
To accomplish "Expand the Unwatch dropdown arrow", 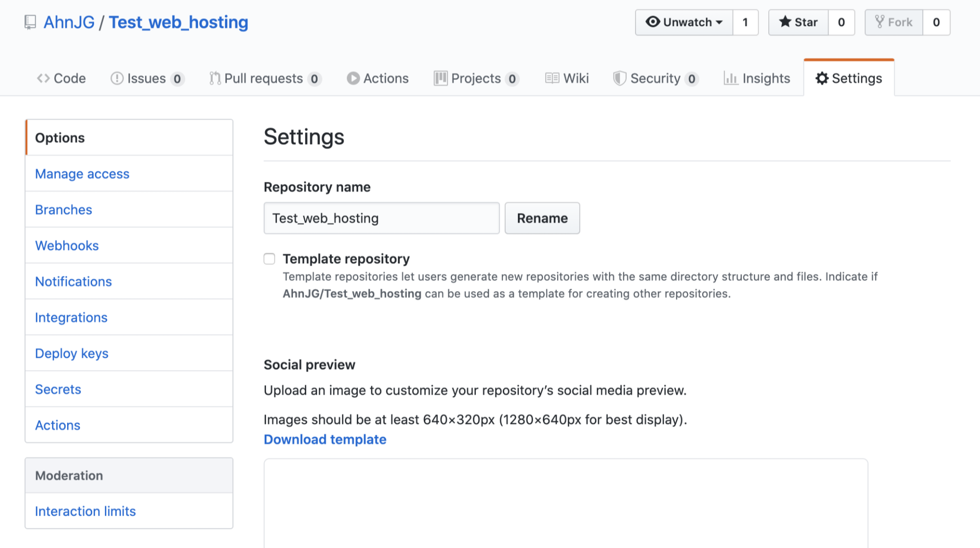I will click(x=719, y=23).
